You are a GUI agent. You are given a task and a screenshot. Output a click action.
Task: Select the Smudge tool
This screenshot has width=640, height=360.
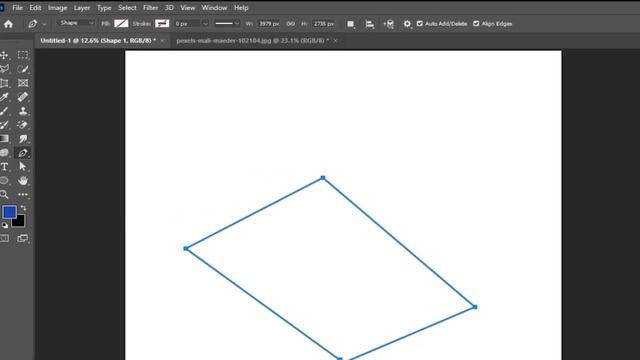pyautogui.click(x=23, y=139)
